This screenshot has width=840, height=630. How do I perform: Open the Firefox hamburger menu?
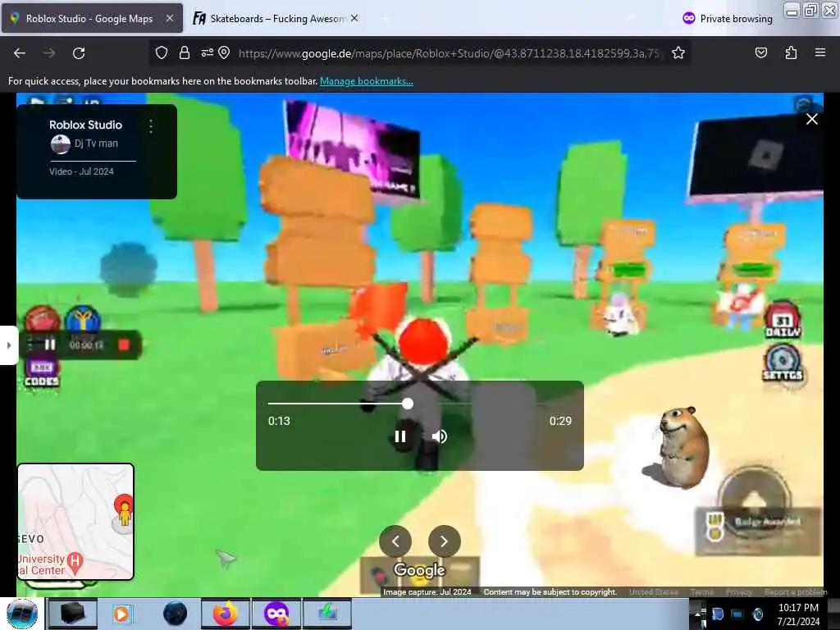[x=820, y=52]
